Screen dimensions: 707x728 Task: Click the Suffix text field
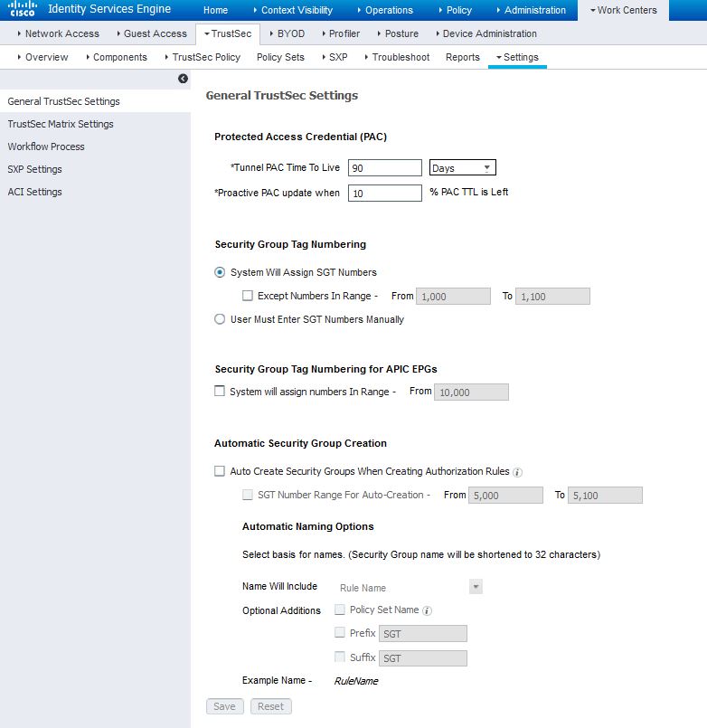click(423, 658)
